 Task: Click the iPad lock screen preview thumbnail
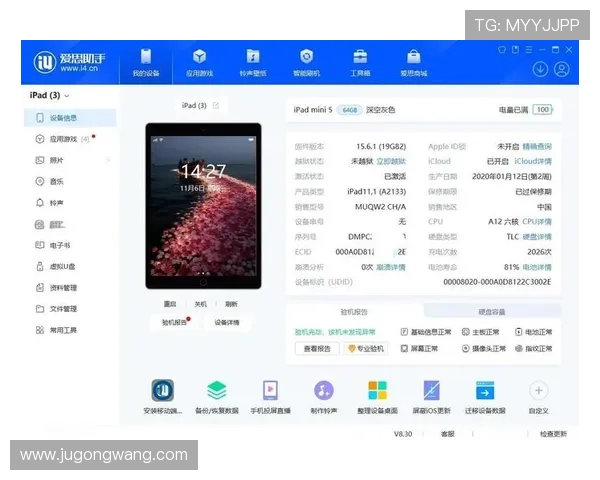(x=203, y=206)
